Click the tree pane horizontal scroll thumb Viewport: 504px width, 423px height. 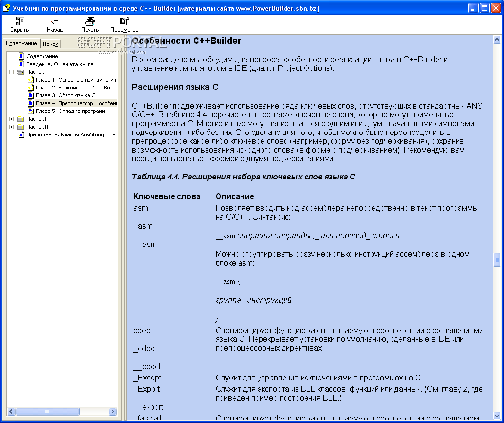(x=47, y=411)
